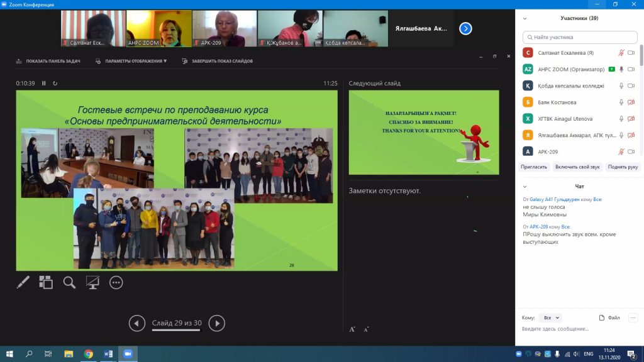Select the Қобда көпсала video thumbnail

[x=356, y=29]
